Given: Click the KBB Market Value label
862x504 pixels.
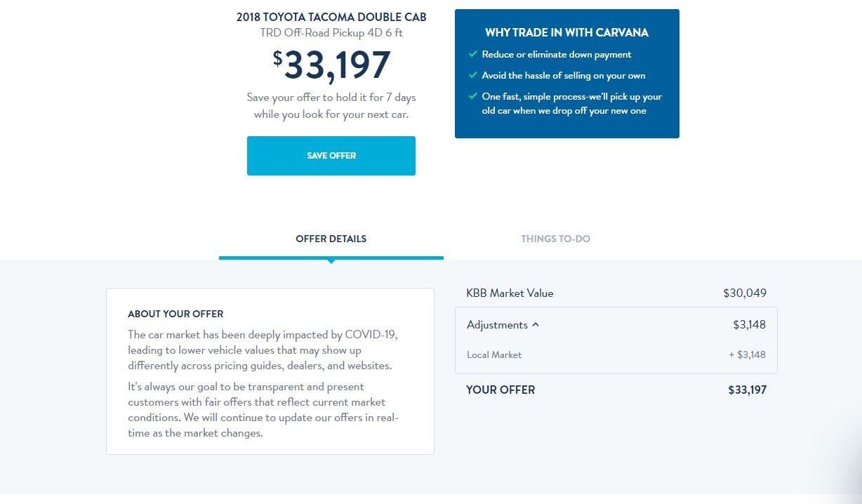Looking at the screenshot, I should coord(510,293).
